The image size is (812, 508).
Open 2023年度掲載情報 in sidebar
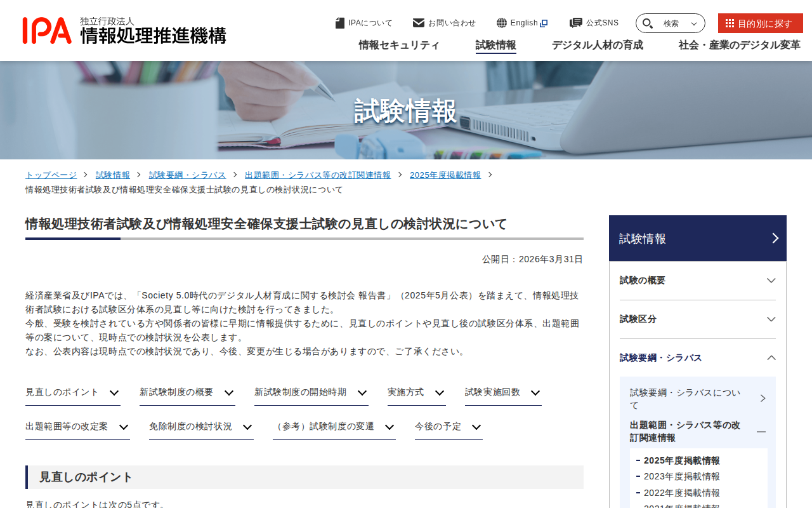pyautogui.click(x=682, y=476)
